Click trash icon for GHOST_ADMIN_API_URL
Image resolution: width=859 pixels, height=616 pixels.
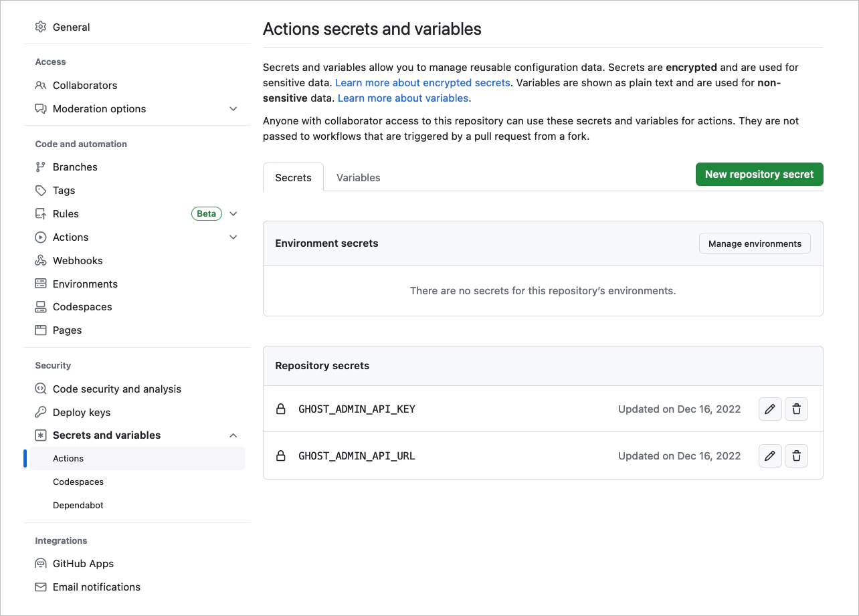796,456
